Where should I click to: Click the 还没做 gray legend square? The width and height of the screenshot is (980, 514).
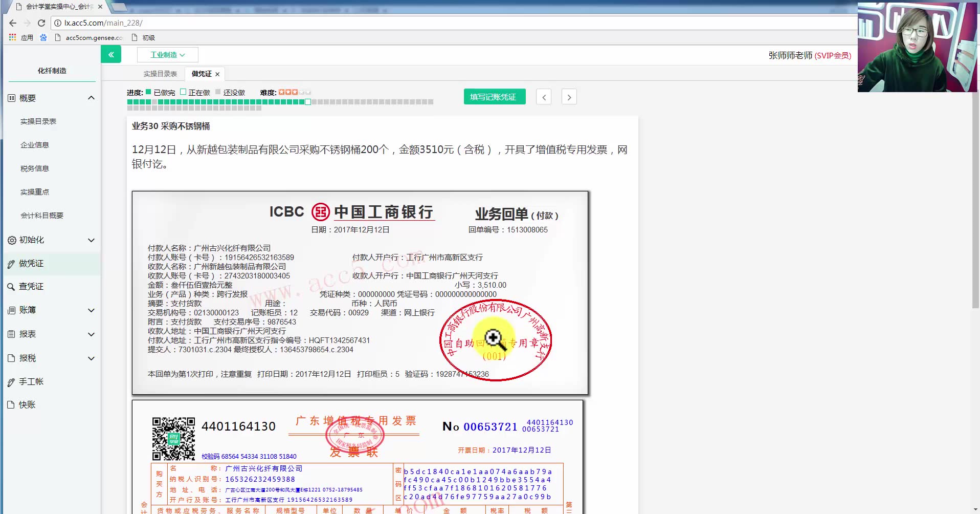click(218, 92)
